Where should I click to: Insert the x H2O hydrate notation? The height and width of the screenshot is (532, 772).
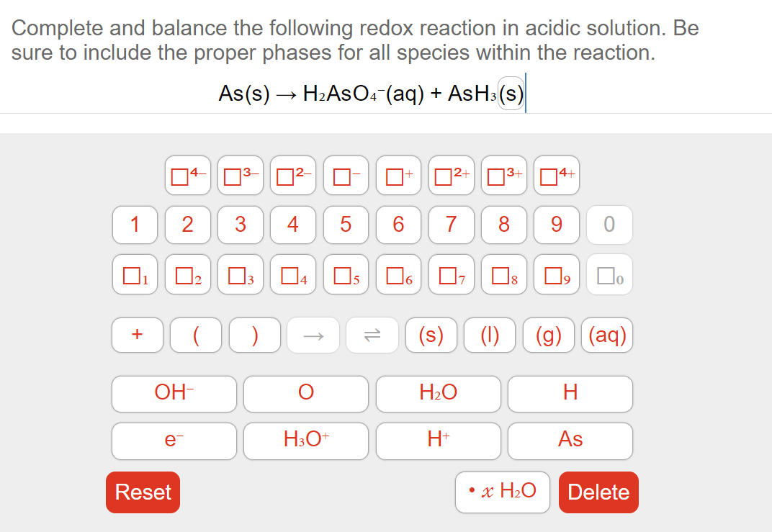pos(502,491)
